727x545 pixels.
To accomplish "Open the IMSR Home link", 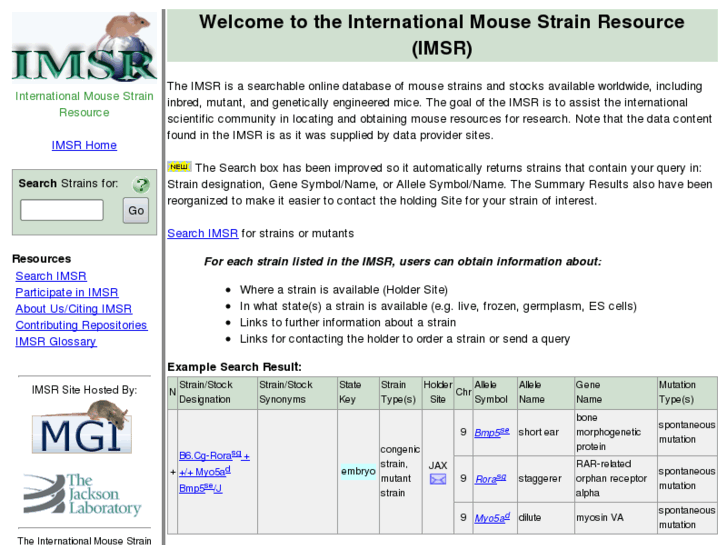I will click(x=84, y=145).
